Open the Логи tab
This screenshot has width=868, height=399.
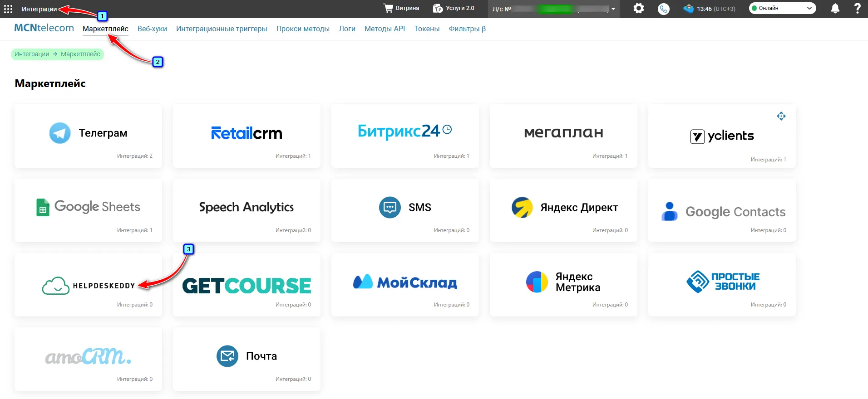point(347,29)
